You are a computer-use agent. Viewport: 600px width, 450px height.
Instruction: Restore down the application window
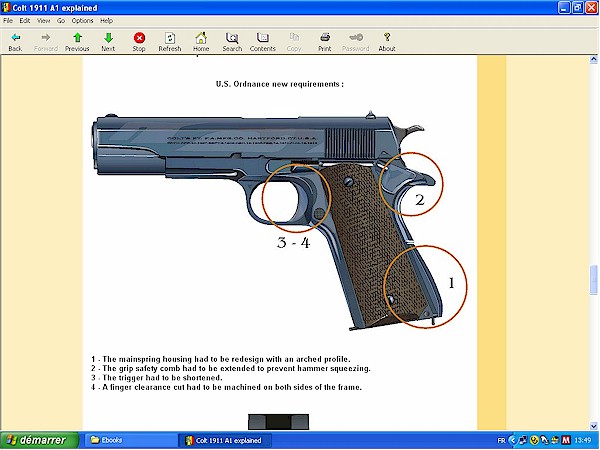click(578, 7)
